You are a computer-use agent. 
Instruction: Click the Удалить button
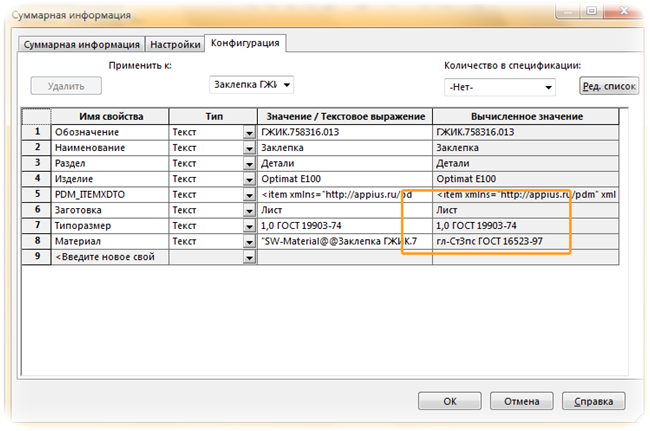click(66, 87)
